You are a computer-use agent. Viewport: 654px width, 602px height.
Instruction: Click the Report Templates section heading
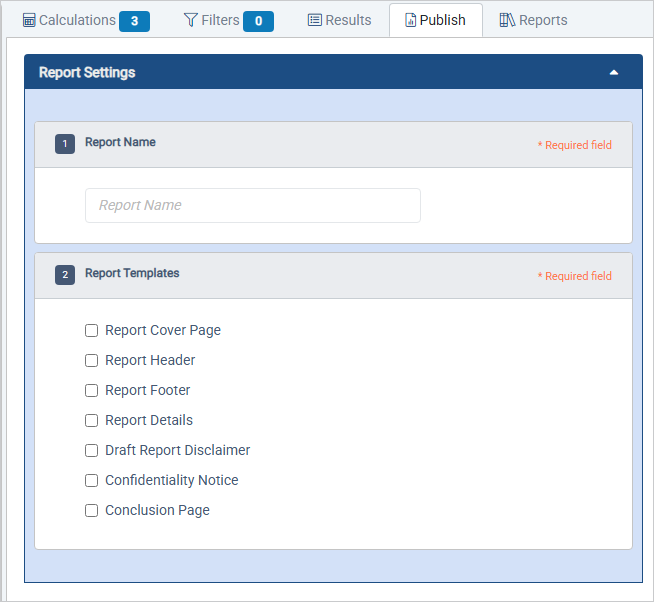[x=132, y=273]
